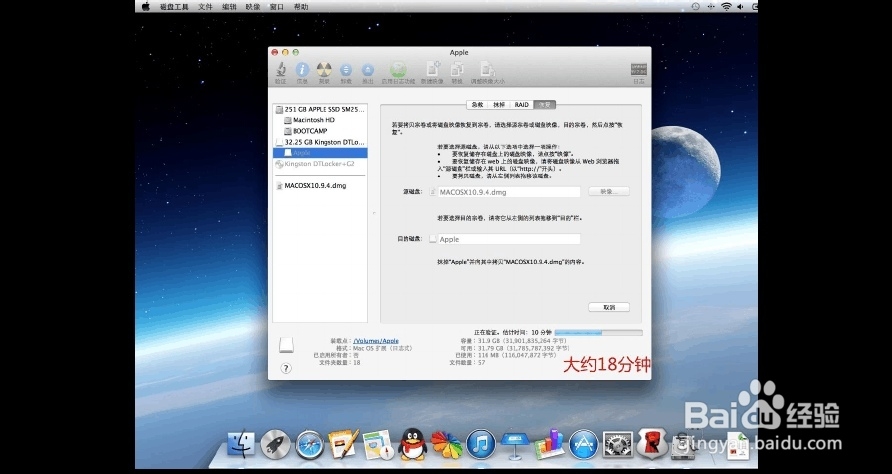This screenshot has width=892, height=474.
Task: Open App Store from the Dock
Action: [x=584, y=444]
